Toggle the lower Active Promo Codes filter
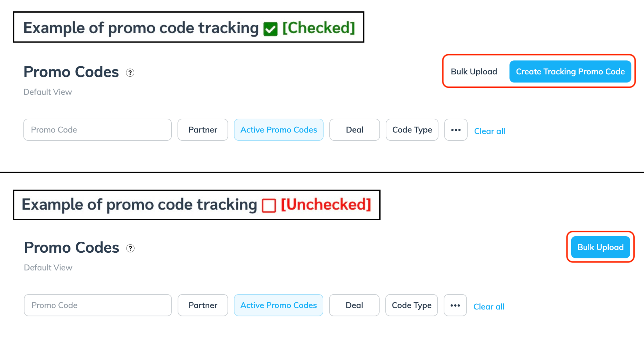Viewport: 644px width, 362px height. pos(278,305)
